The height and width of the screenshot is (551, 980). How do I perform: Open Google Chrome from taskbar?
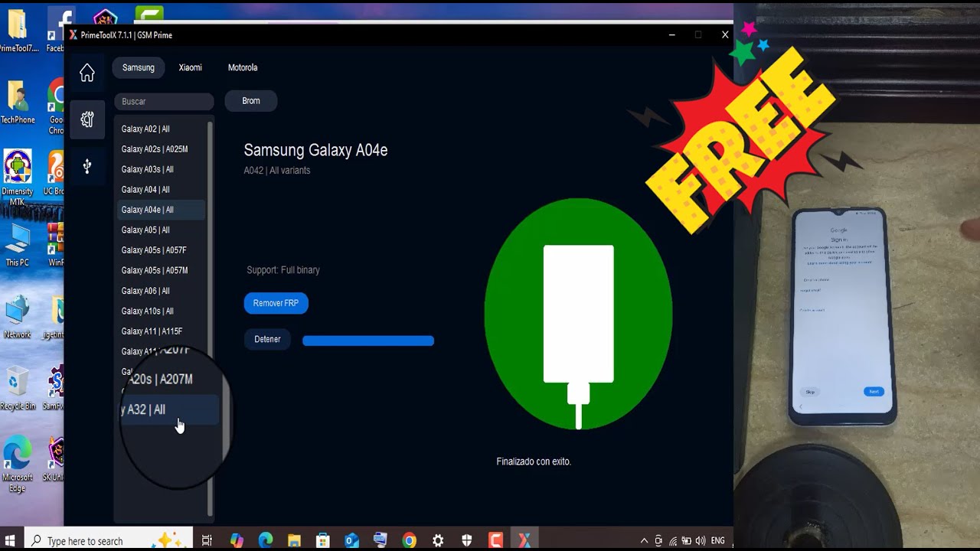(410, 540)
